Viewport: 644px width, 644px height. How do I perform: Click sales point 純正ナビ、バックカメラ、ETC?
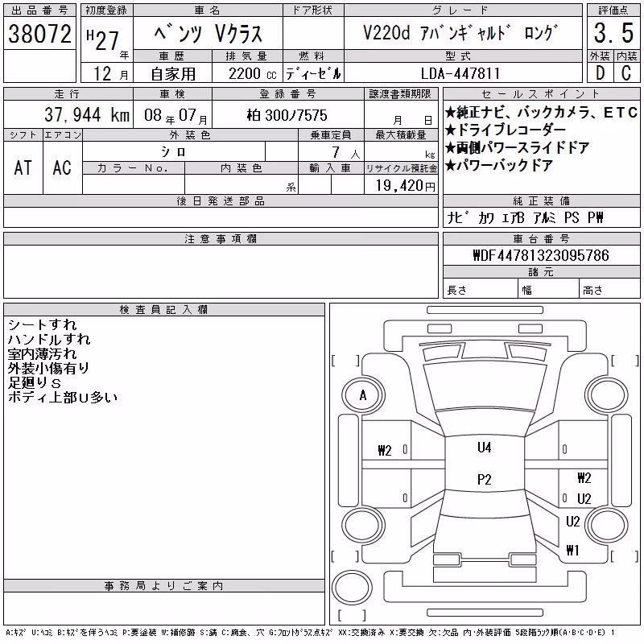[540, 113]
